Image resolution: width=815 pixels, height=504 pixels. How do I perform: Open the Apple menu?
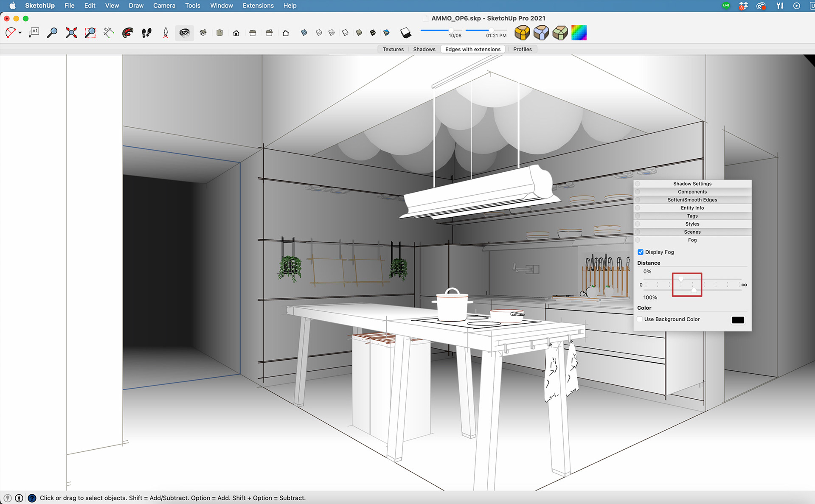(12, 6)
